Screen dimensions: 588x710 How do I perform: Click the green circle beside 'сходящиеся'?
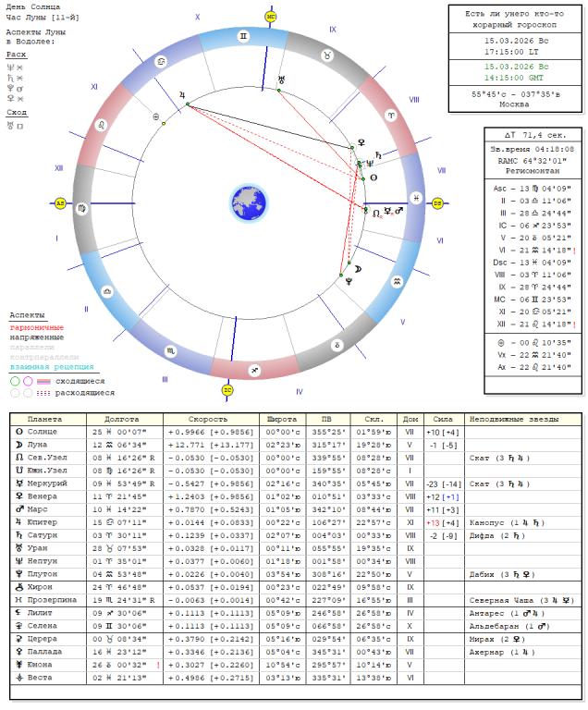pos(15,380)
